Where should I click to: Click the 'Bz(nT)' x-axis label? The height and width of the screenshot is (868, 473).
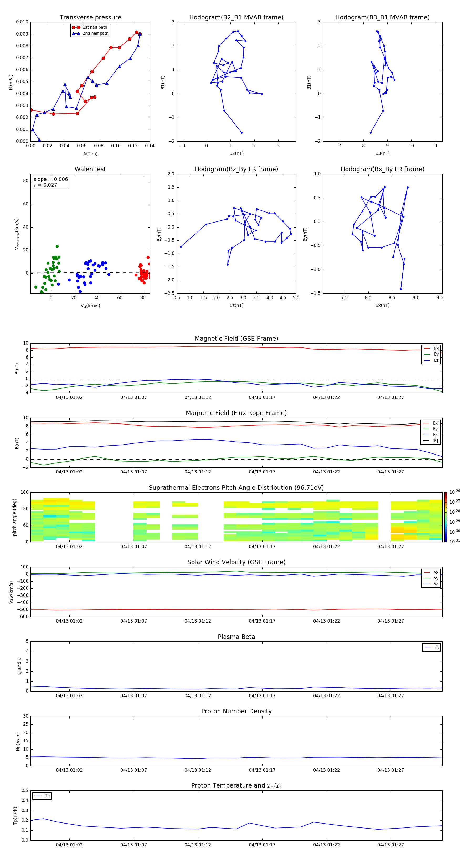236,305
